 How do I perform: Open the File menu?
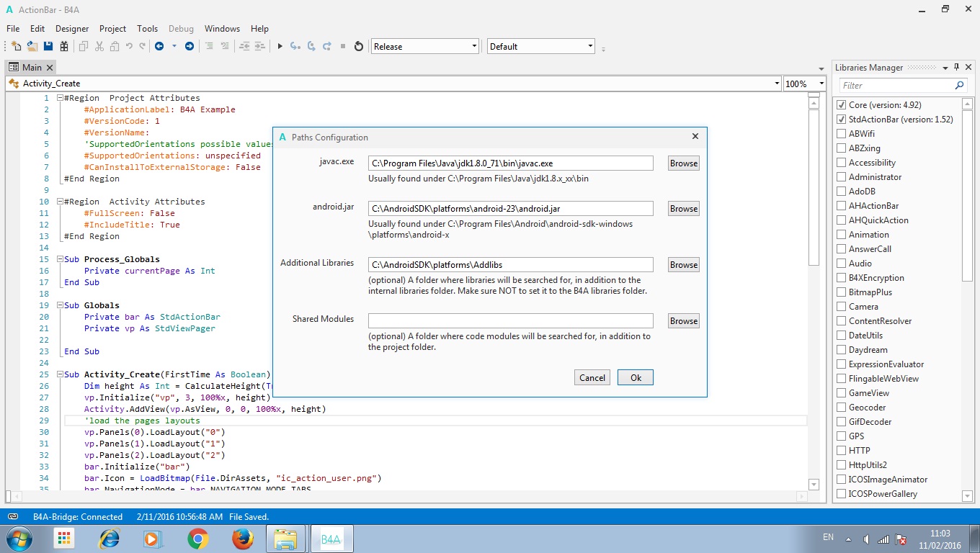[13, 29]
